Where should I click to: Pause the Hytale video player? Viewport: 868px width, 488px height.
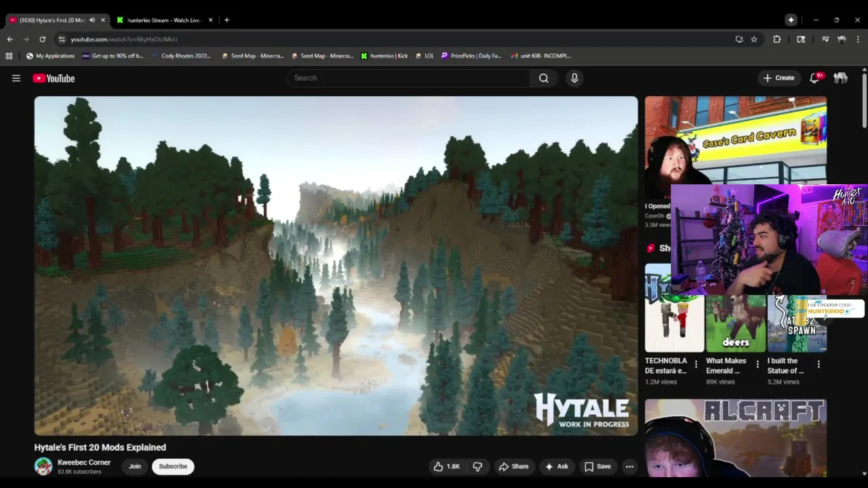336,266
